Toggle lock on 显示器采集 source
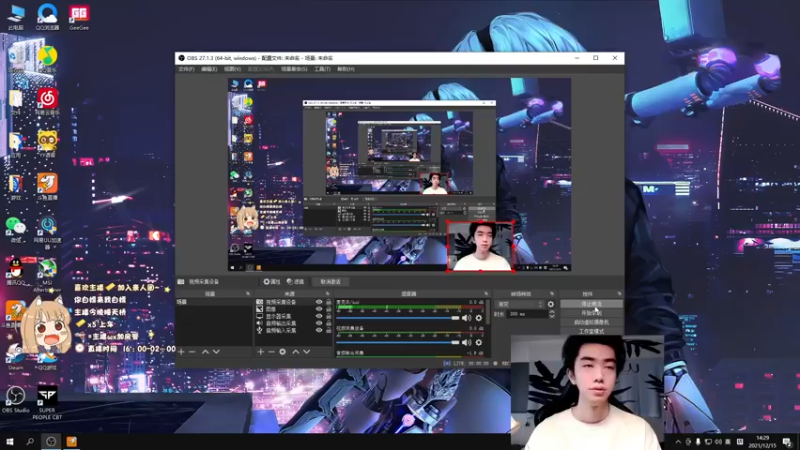Screen dimensions: 800x450 tap(329, 316)
